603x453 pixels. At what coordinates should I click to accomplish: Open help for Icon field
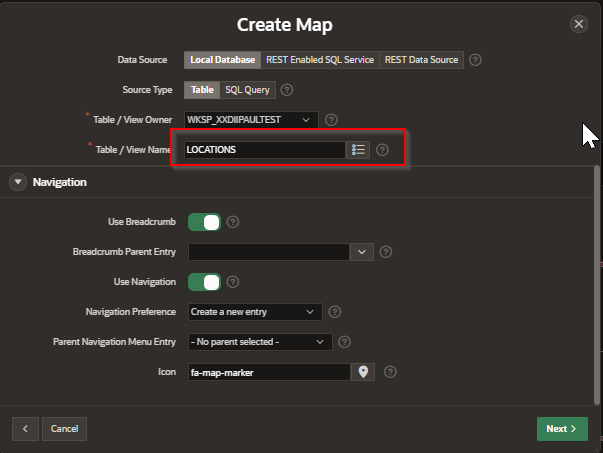(390, 372)
